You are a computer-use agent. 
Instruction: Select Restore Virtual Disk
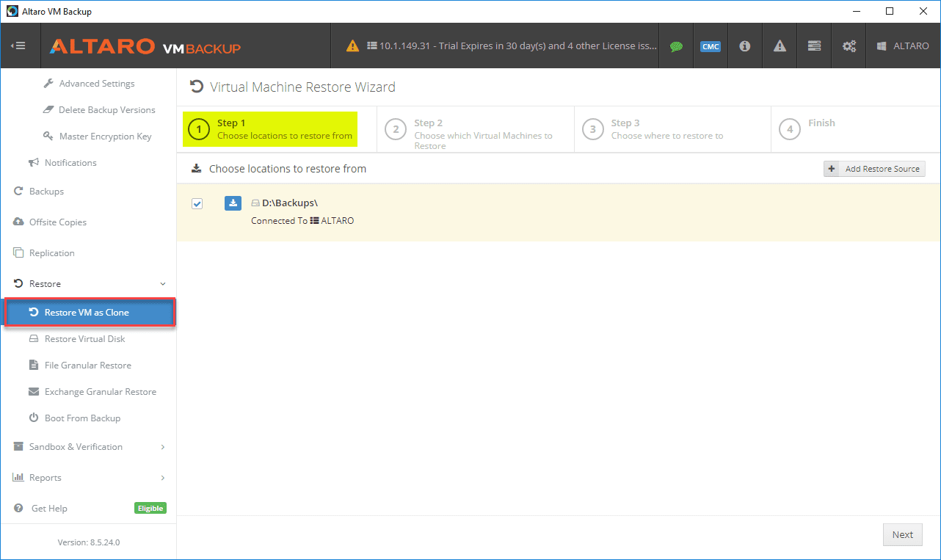[85, 339]
